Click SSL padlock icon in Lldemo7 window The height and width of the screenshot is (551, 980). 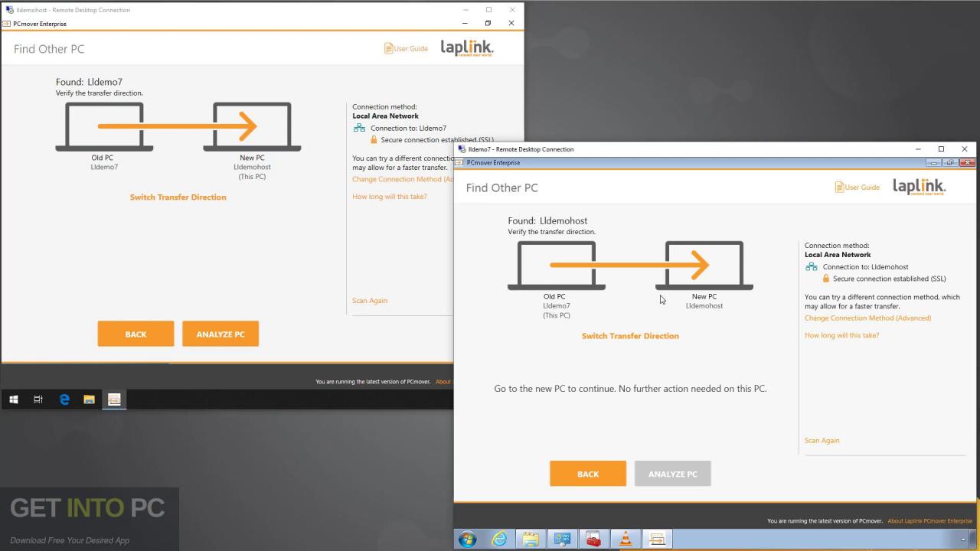826,279
